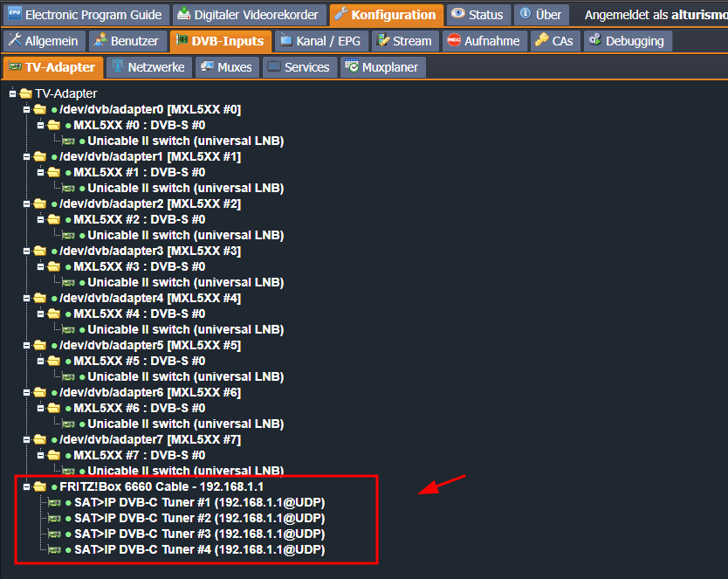Image resolution: width=728 pixels, height=579 pixels.
Task: Select /dev/dvb/adapter6 [MXL5XX #6] entry
Action: pyautogui.click(x=150, y=393)
